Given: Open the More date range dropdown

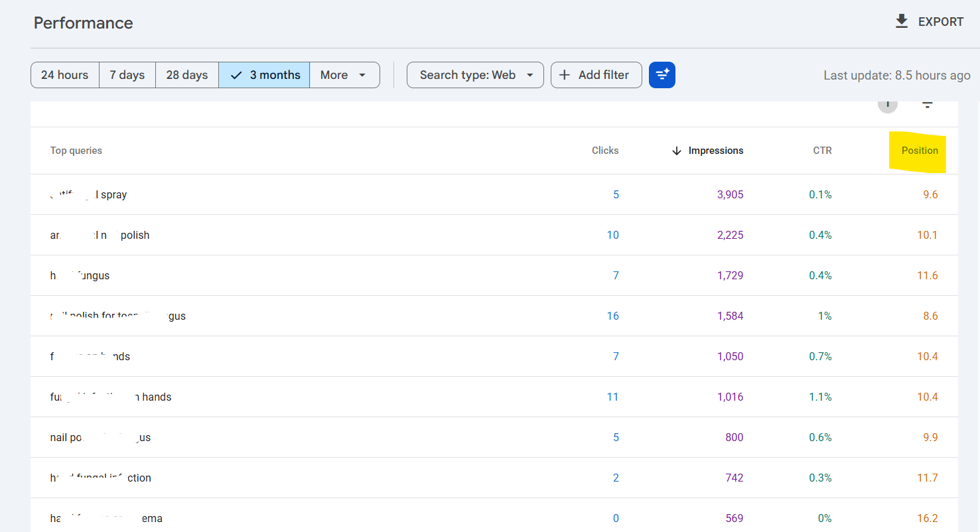Looking at the screenshot, I should [344, 75].
